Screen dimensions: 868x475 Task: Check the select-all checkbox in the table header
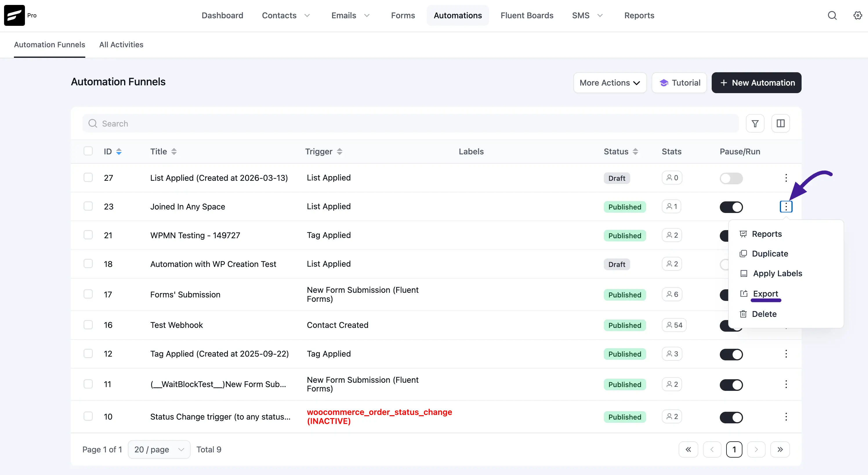pos(88,151)
